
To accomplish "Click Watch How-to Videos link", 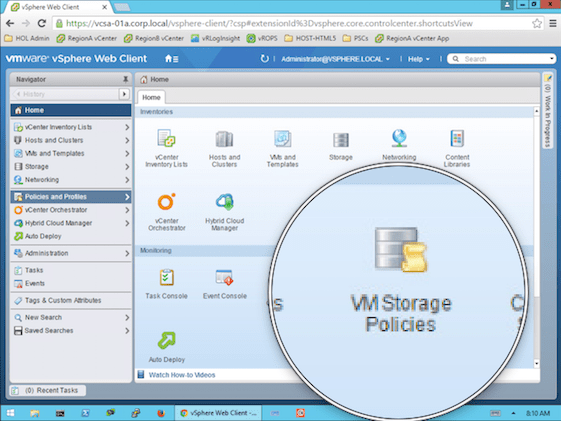I will (182, 375).
